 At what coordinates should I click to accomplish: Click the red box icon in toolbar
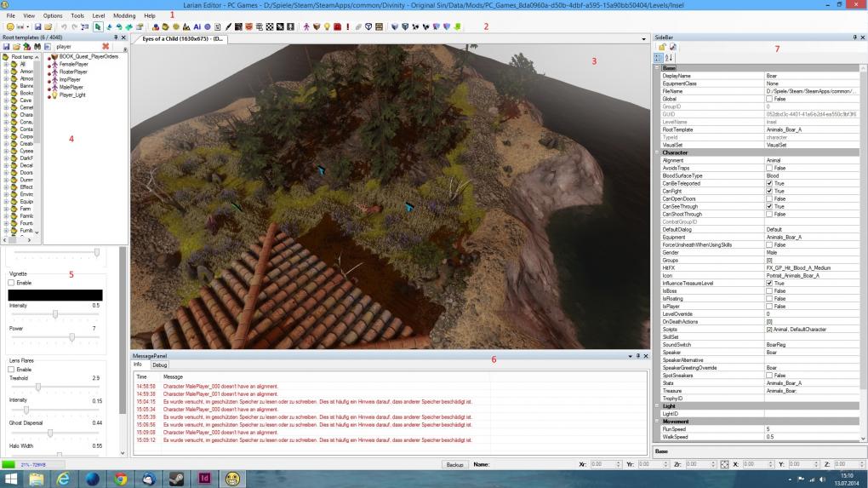[x=337, y=26]
